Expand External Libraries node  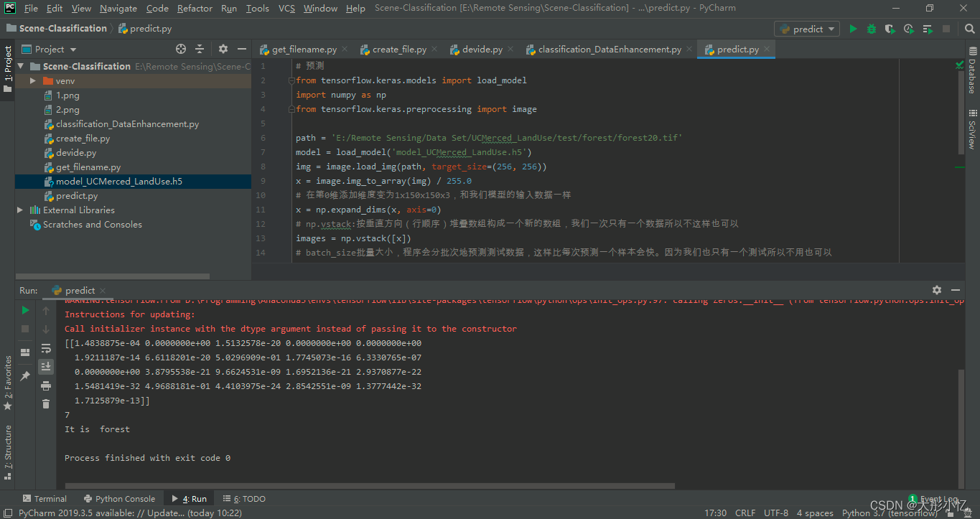click(x=20, y=210)
